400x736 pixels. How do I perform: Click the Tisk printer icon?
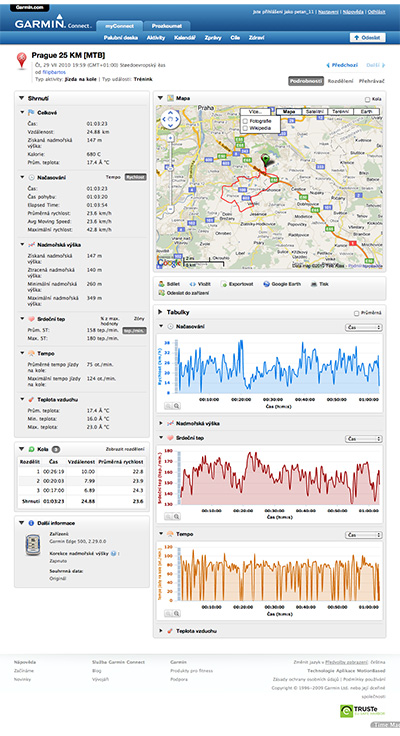coord(313,284)
